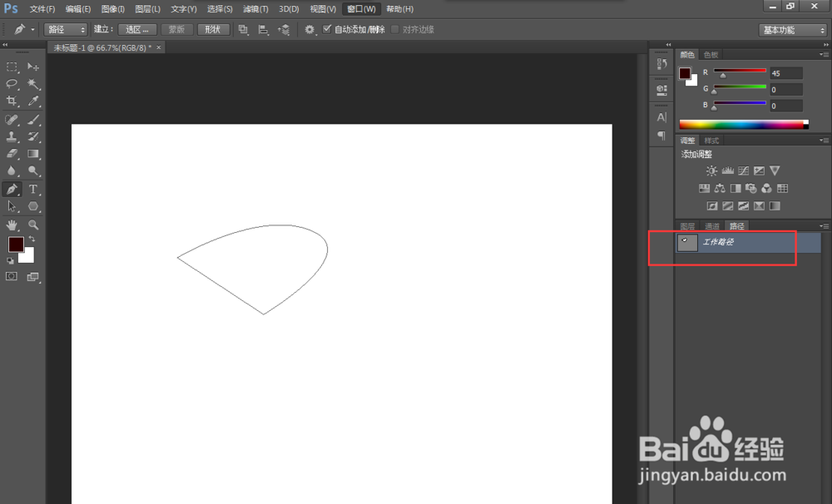832x504 pixels.
Task: Open the 窗口(W) menu
Action: click(x=361, y=9)
